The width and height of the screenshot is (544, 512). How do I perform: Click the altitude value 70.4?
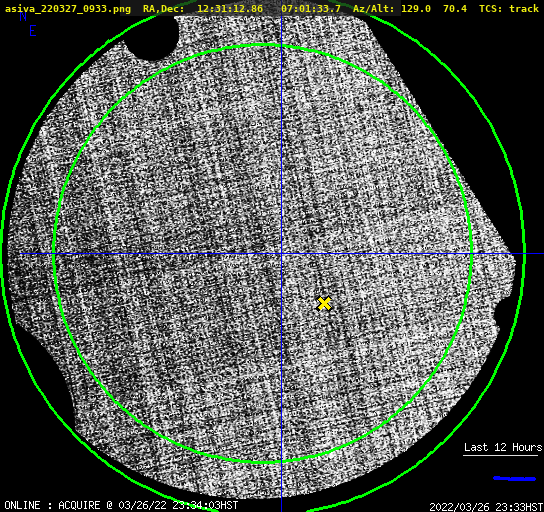click(x=455, y=8)
